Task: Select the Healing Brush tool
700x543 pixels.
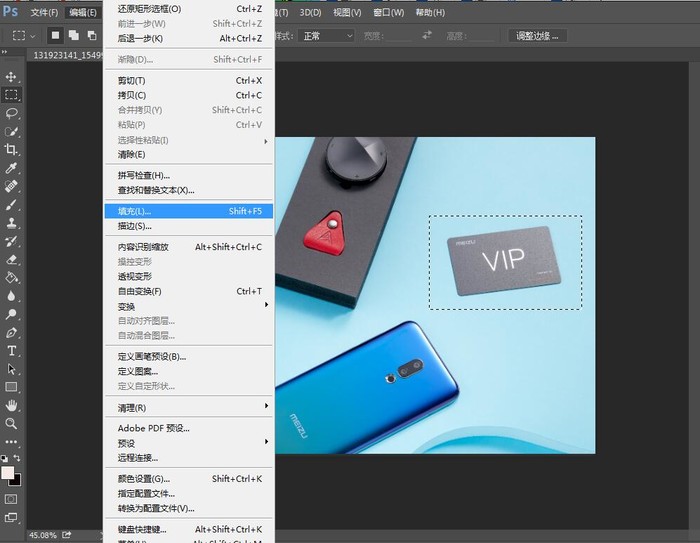Action: tap(11, 186)
